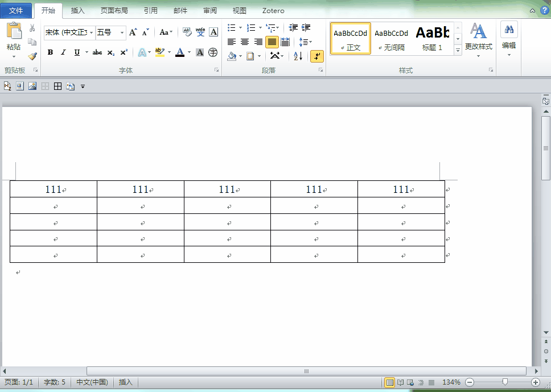
Task: Switch to draft view in status bar
Action: coord(431,382)
